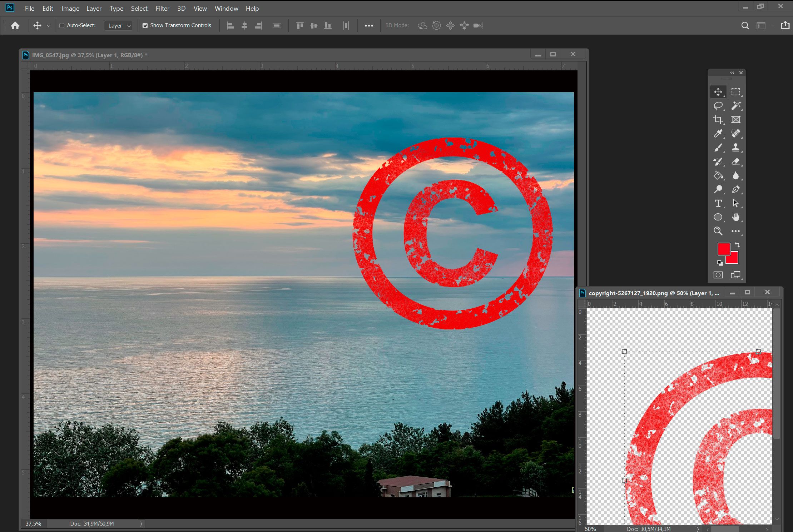Open Photoshop search
This screenshot has width=793, height=532.
pos(745,26)
